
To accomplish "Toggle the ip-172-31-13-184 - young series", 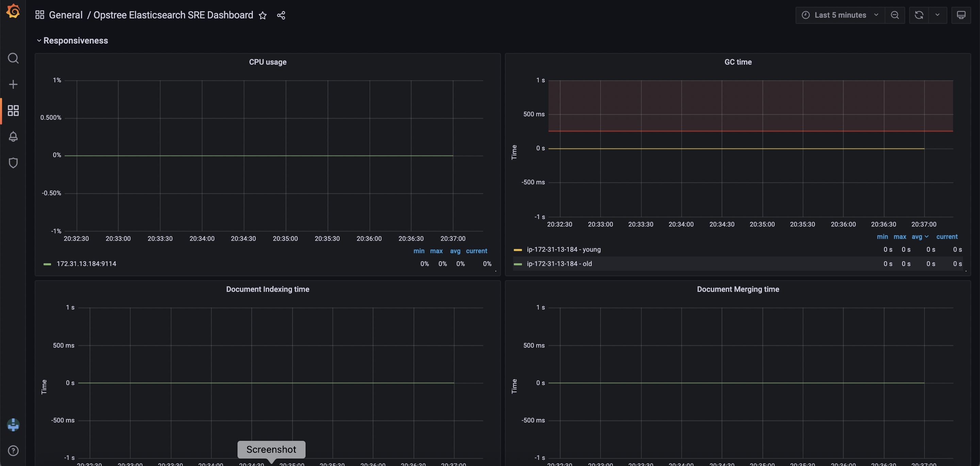I will [563, 250].
